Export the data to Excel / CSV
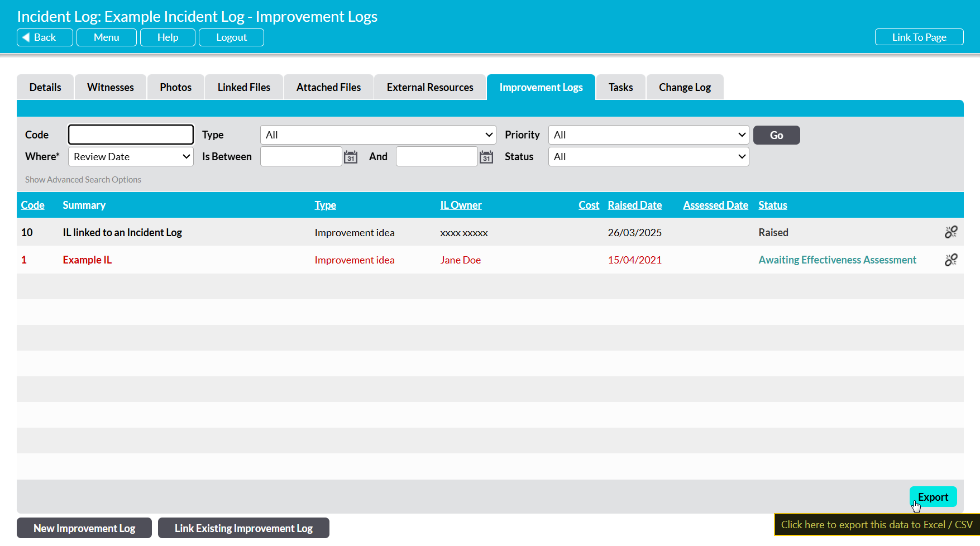 click(933, 497)
